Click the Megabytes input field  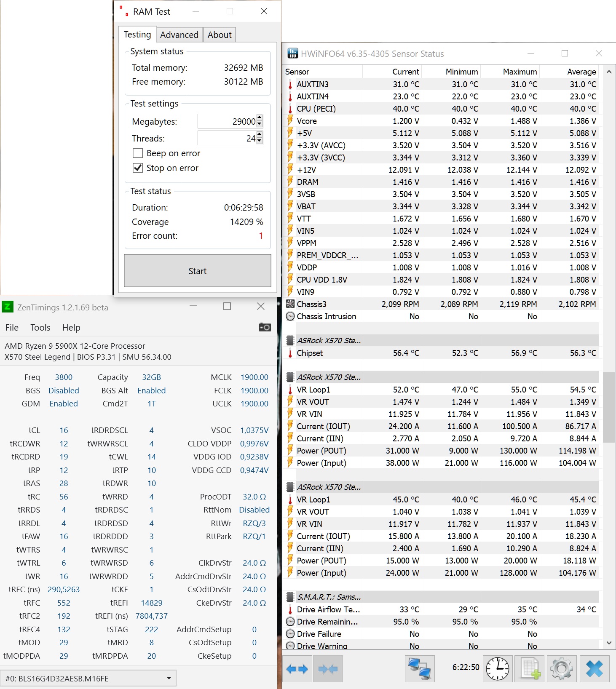coord(227,121)
